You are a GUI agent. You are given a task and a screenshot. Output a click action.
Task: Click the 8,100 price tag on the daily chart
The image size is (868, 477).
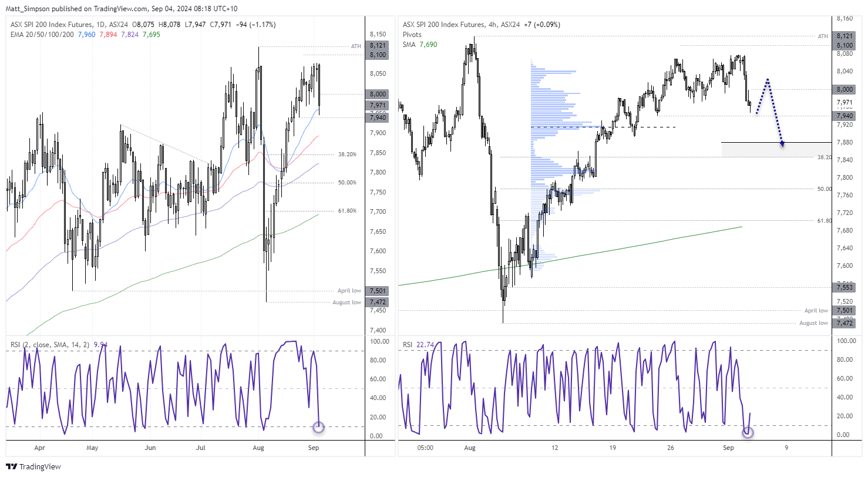click(376, 55)
